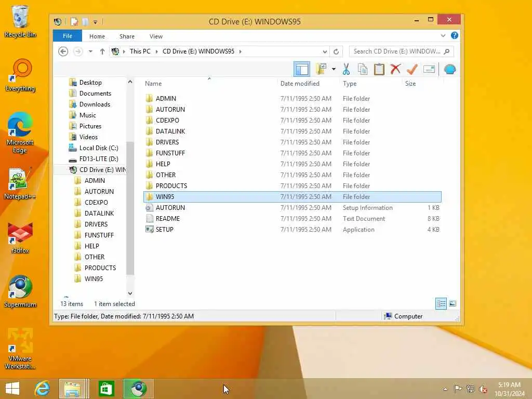Open the quick access toolbar customize arrow
This screenshot has width=532, height=399.
coord(96,22)
